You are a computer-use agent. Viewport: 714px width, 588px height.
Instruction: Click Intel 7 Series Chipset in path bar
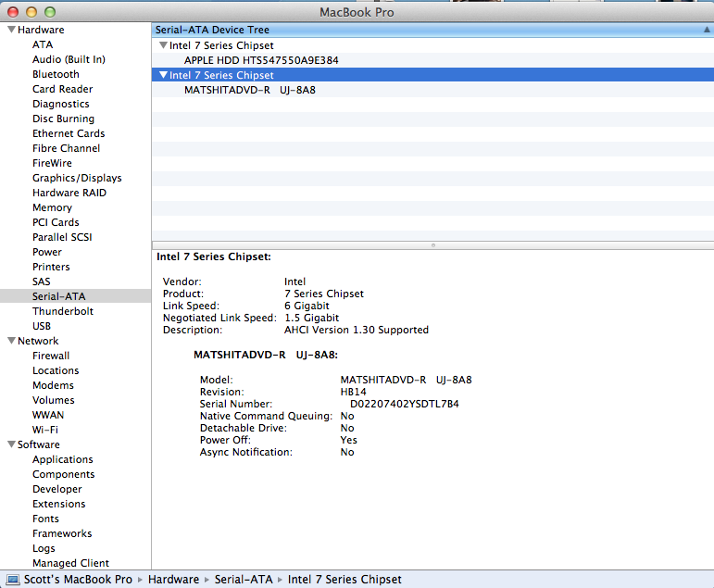(344, 580)
